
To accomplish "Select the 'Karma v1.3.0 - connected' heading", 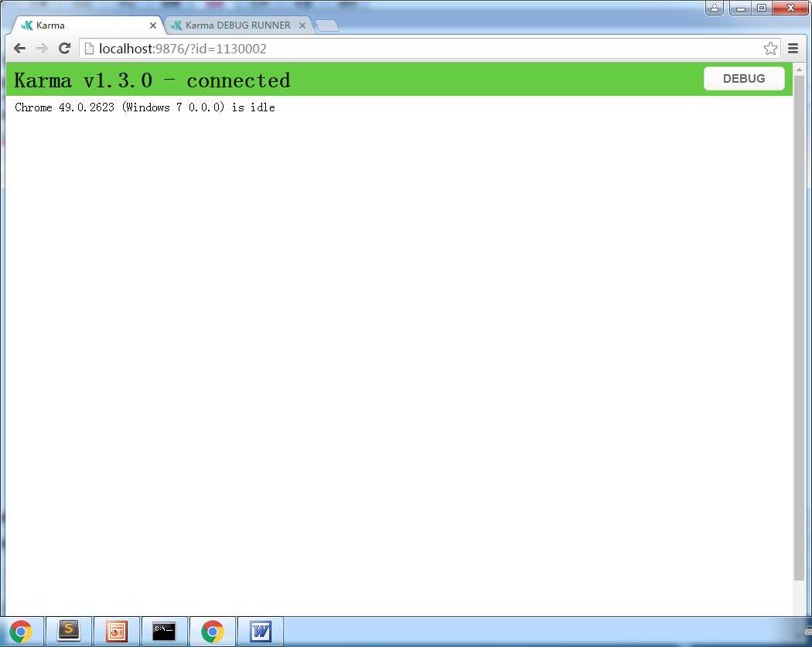I will coord(152,80).
